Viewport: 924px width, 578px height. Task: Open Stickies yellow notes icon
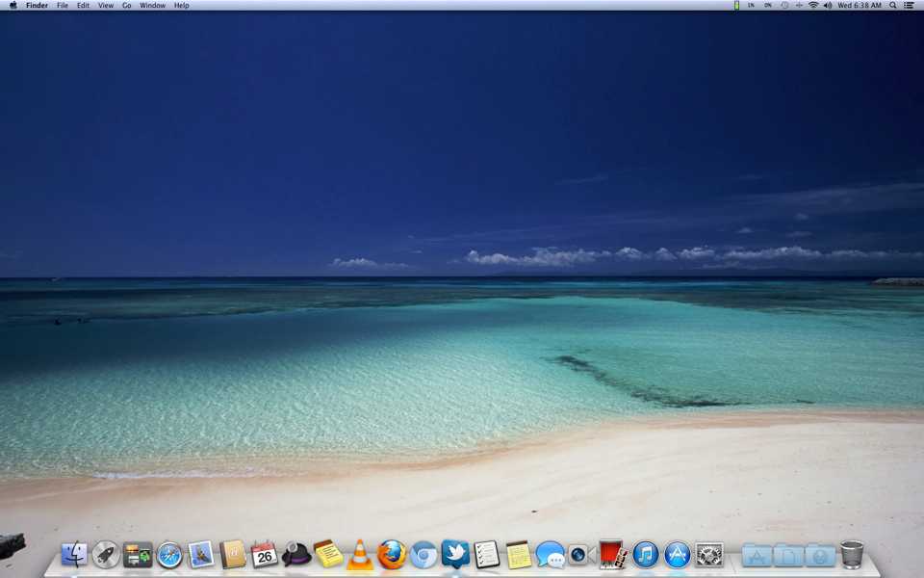pyautogui.click(x=328, y=555)
